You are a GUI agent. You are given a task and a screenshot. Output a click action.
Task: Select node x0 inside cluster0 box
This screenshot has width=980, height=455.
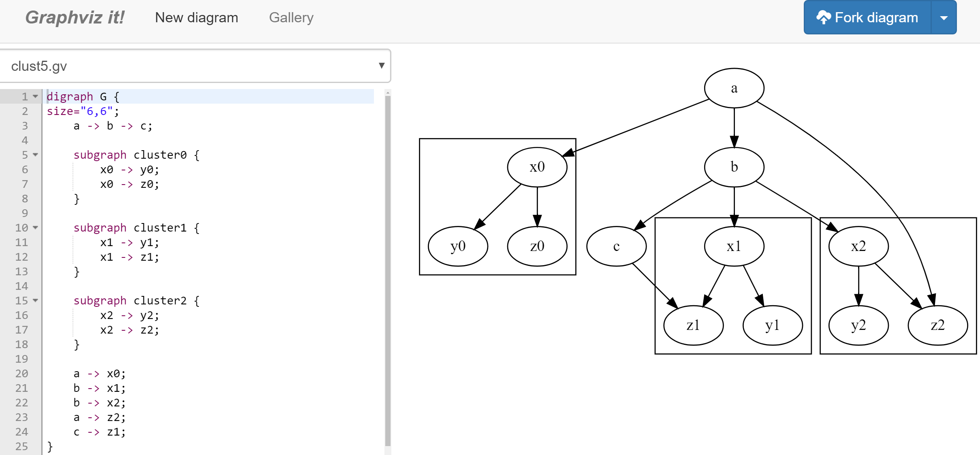[537, 166]
